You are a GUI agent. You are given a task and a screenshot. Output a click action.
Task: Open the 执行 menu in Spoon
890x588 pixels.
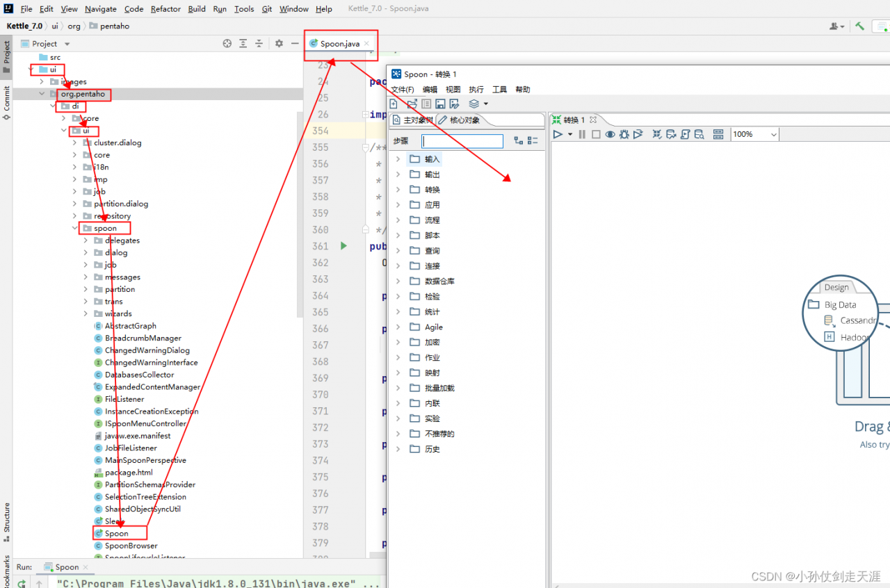click(476, 90)
